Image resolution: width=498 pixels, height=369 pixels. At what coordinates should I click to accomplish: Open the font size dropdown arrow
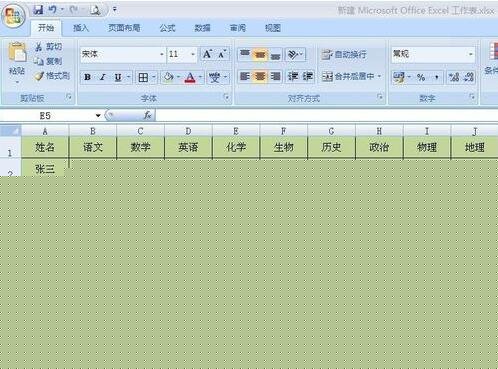pyautogui.click(x=193, y=54)
